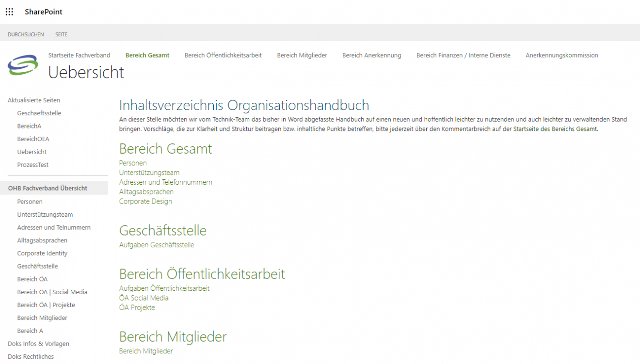The height and width of the screenshot is (364, 640).
Task: Click Aktualisierte Seiten in sidebar
Action: (34, 100)
